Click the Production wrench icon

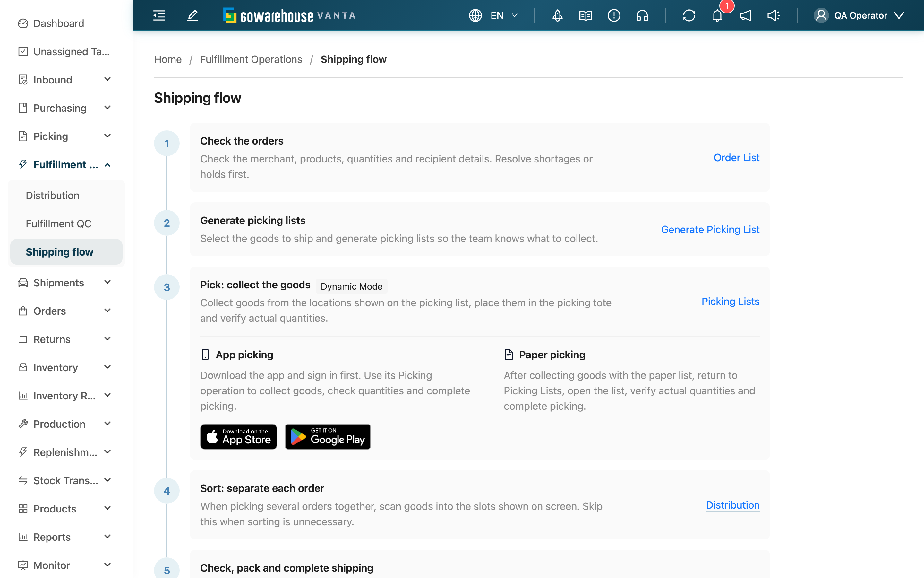pyautogui.click(x=23, y=424)
